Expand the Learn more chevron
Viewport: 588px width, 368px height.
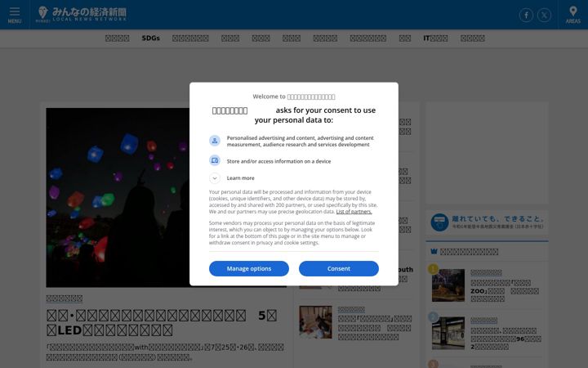pyautogui.click(x=215, y=178)
